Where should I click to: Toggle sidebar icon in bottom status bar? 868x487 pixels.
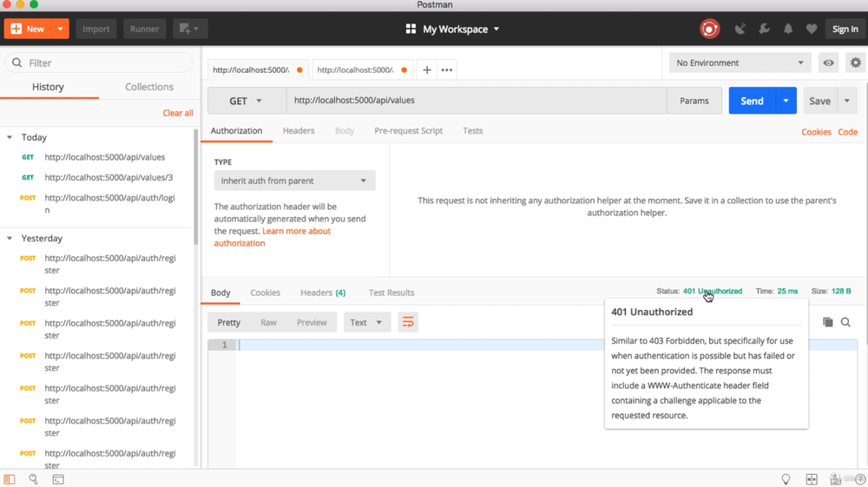[x=10, y=479]
